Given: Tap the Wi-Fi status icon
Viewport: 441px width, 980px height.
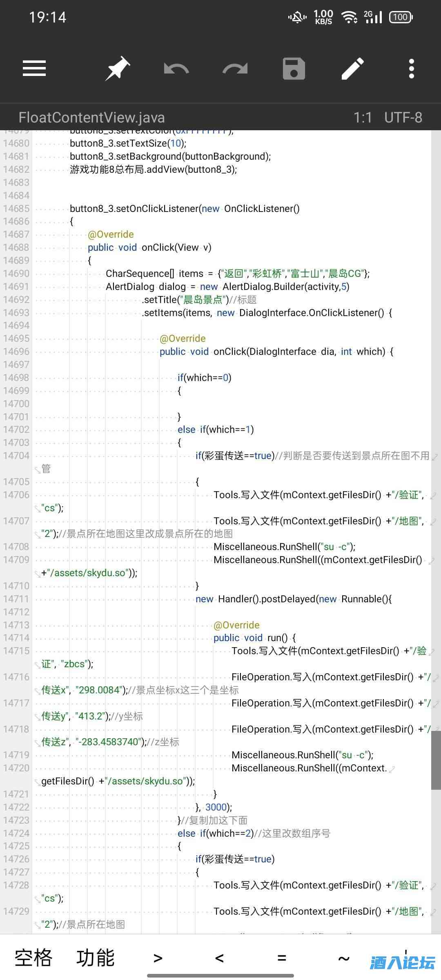Looking at the screenshot, I should [x=349, y=17].
